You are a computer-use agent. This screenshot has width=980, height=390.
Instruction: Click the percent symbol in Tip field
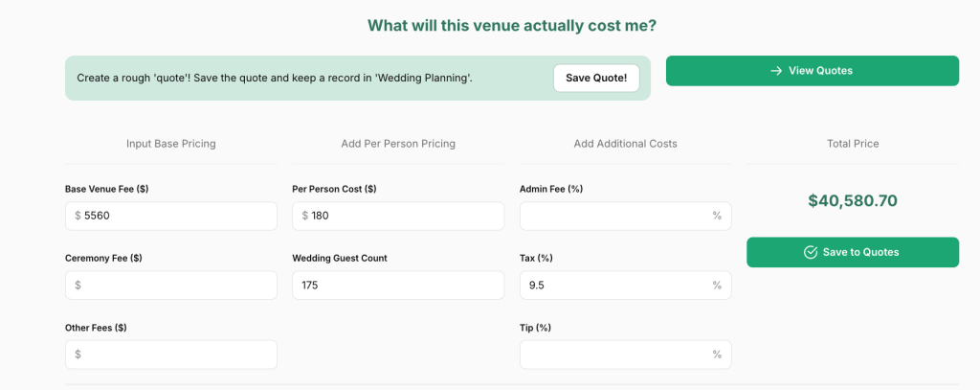point(717,355)
